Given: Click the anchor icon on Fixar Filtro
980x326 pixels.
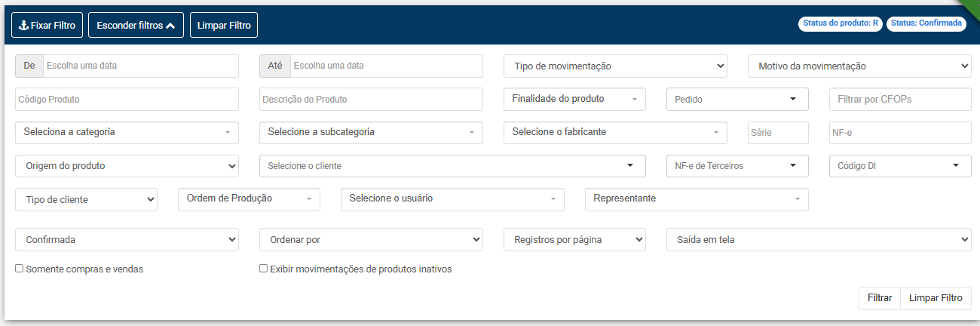Looking at the screenshot, I should click(x=23, y=25).
